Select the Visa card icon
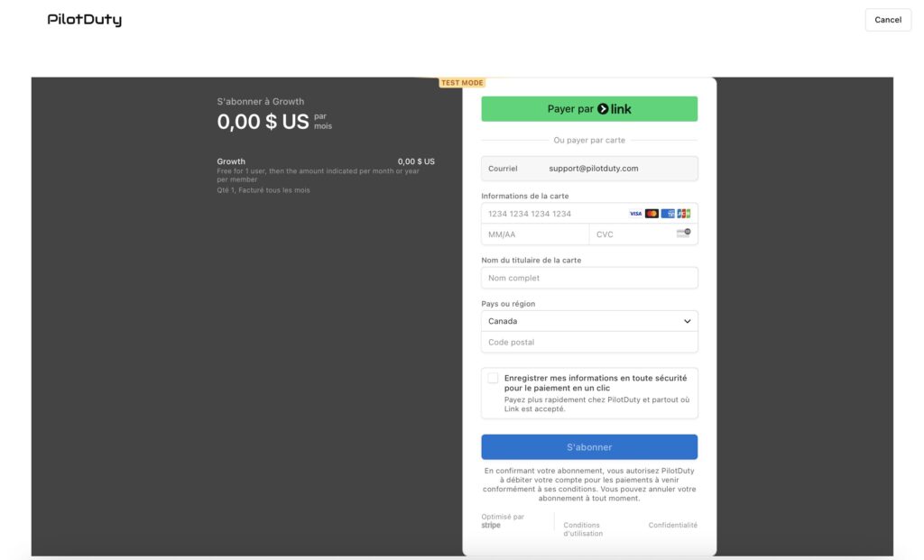The width and height of the screenshot is (924, 560). [x=635, y=213]
